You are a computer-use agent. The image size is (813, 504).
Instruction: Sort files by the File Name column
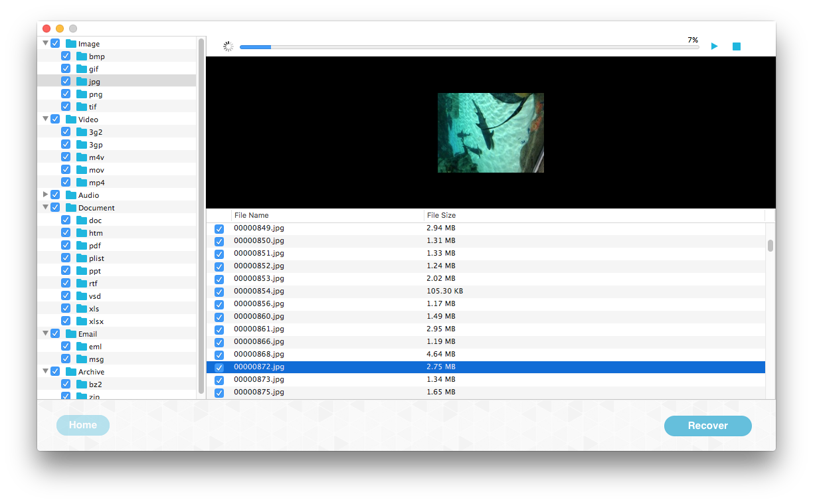coord(328,216)
